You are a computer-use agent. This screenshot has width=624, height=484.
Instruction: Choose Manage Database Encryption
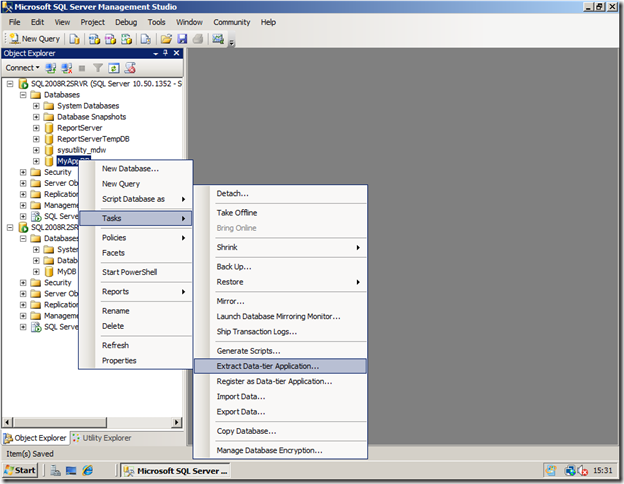(x=280, y=450)
